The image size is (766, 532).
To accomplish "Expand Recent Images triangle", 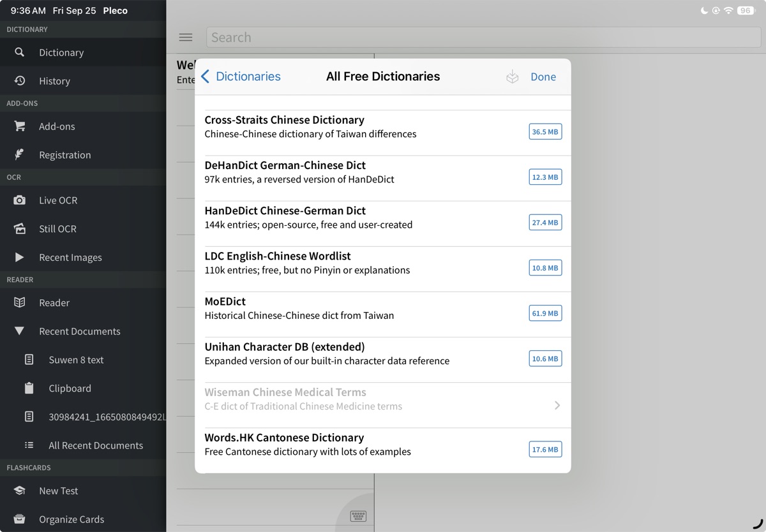I will (20, 257).
